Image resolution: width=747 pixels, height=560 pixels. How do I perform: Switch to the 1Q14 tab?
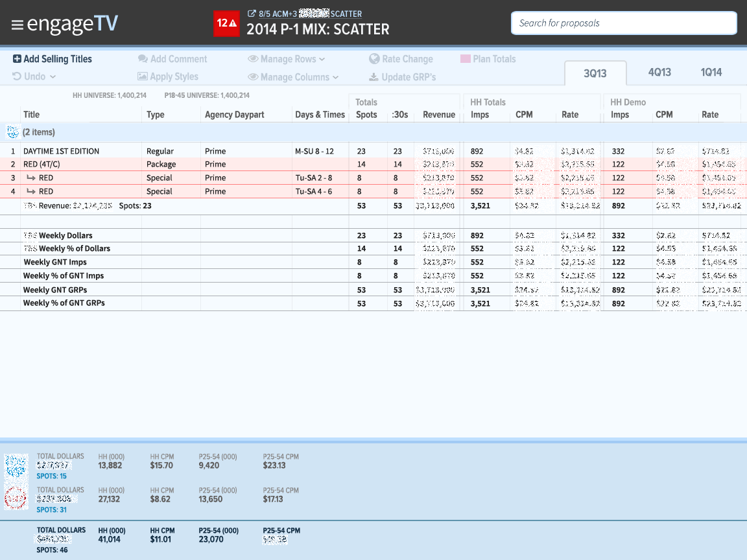coord(711,73)
